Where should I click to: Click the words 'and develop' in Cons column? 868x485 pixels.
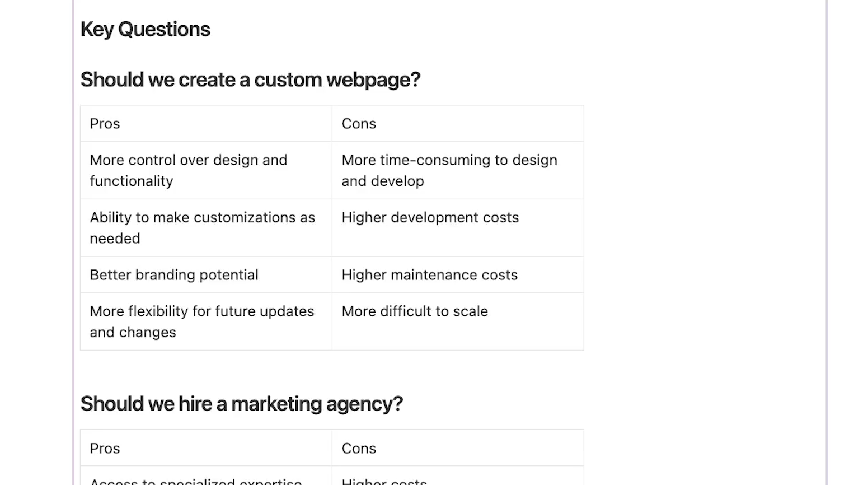coord(383,181)
